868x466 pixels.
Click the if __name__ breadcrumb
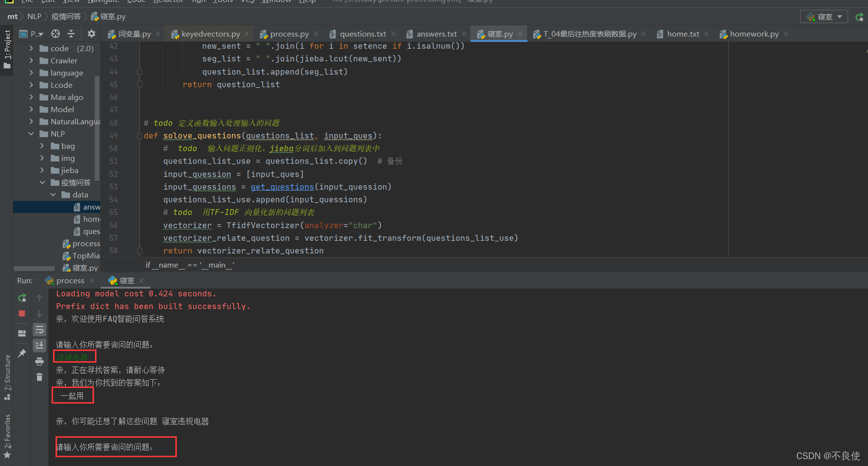click(x=190, y=265)
